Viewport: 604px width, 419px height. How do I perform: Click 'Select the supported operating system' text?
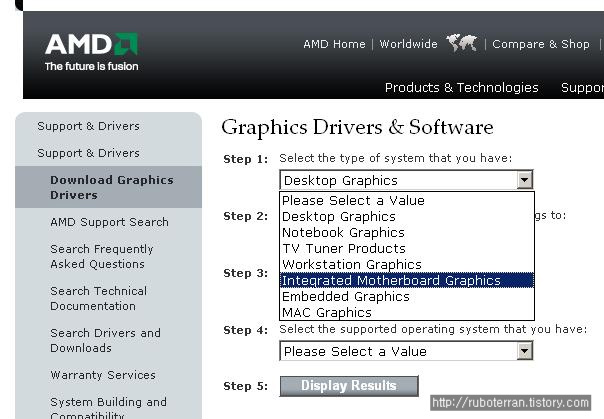[433, 329]
